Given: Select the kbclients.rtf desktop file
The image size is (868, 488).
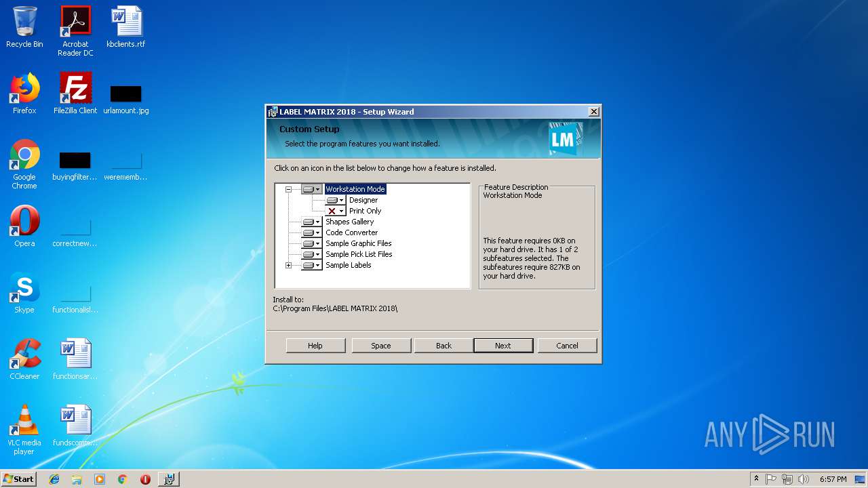Looking at the screenshot, I should tap(126, 27).
